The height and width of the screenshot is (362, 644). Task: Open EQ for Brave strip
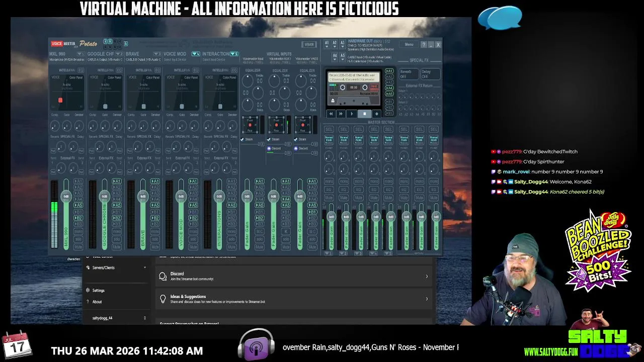point(157,70)
